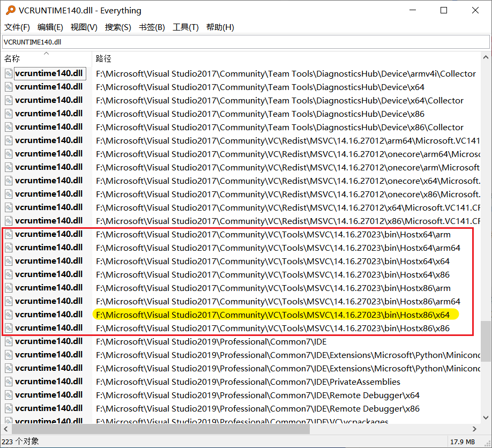
Task: Select file icon for Studio2019 Common7\IDE row
Action: coord(9,342)
